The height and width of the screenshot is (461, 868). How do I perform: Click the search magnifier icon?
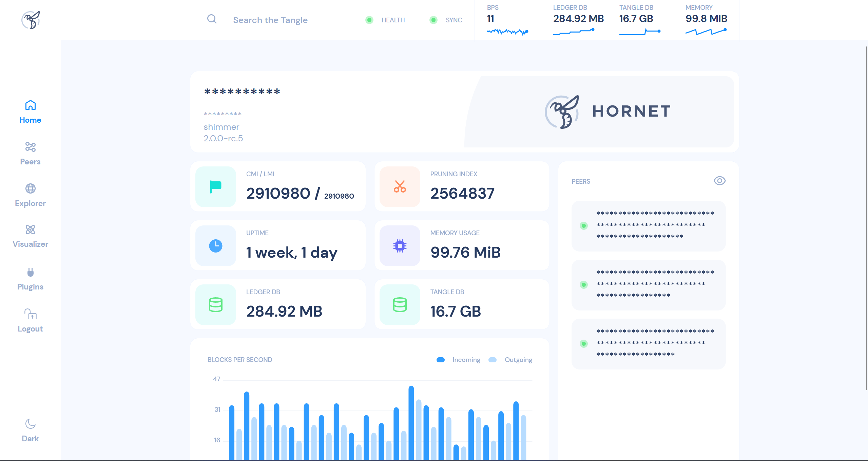[212, 19]
